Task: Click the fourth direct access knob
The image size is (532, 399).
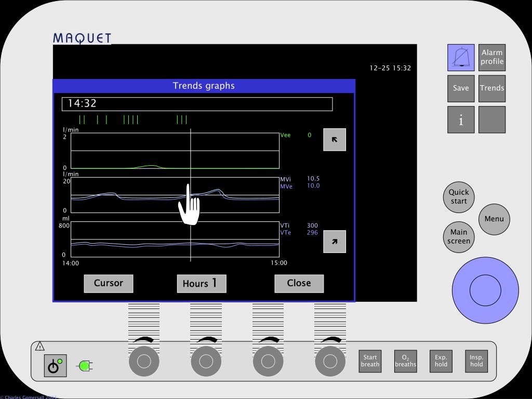Action: point(330,362)
